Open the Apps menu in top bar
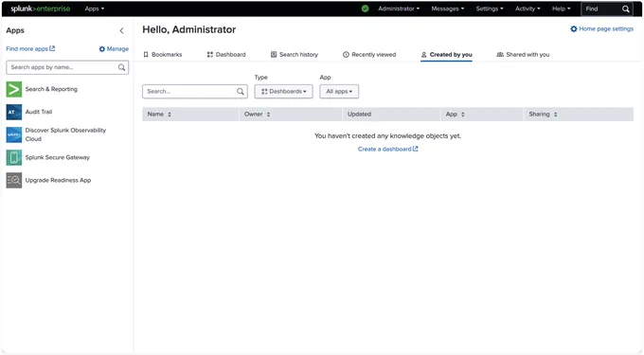Screen dimensions: 644x355 (x=95, y=9)
